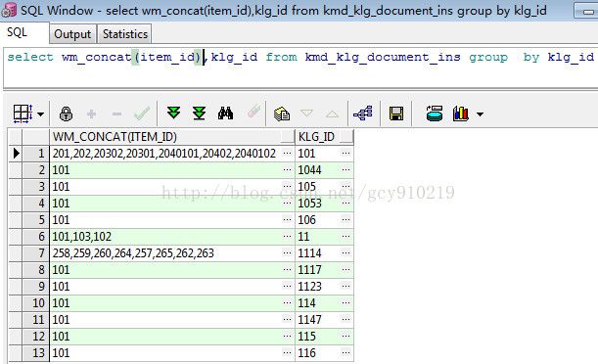The image size is (598, 364).
Task: Select row number 10 header
Action: coord(35,303)
